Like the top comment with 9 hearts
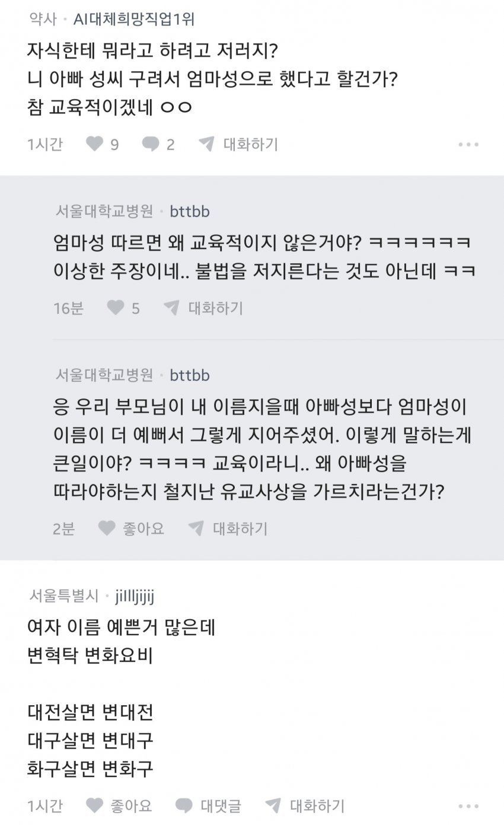This screenshot has width=504, height=825. 95,144
